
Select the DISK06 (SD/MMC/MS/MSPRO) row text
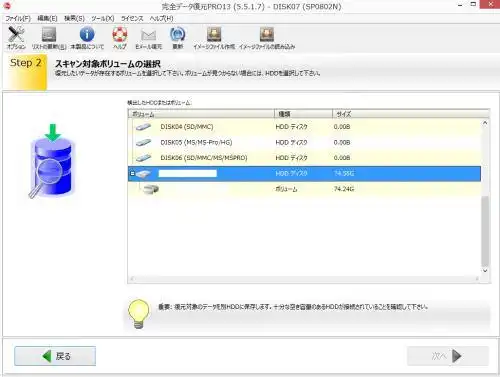click(x=204, y=158)
